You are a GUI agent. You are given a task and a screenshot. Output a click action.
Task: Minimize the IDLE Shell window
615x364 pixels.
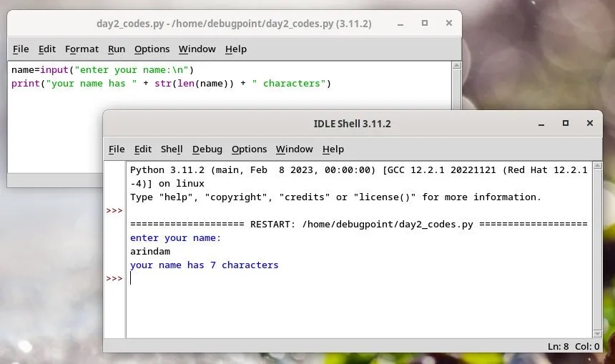point(541,124)
